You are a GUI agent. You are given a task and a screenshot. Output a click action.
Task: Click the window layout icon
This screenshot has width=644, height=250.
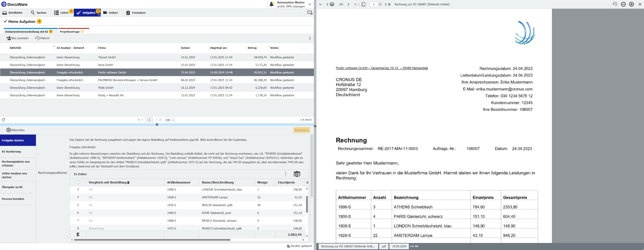(310, 13)
